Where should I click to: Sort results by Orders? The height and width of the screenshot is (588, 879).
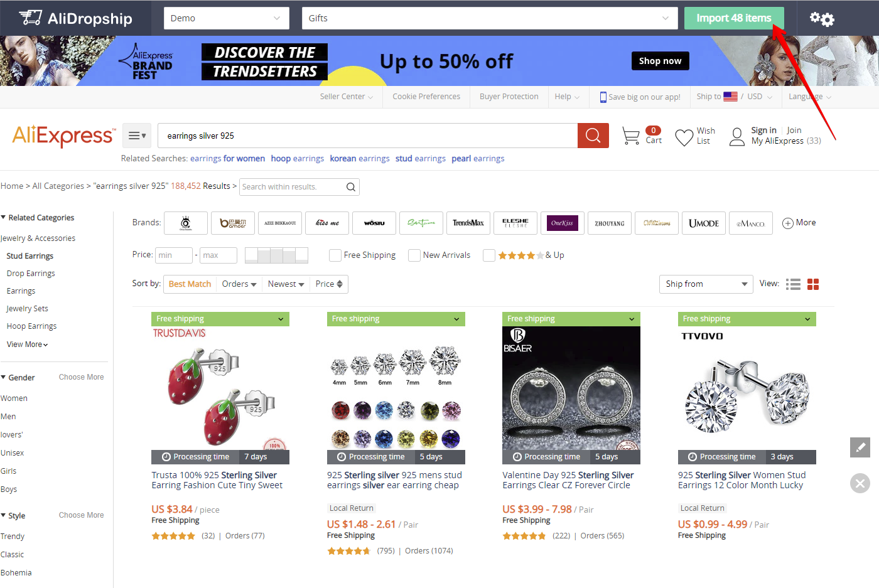pos(239,284)
